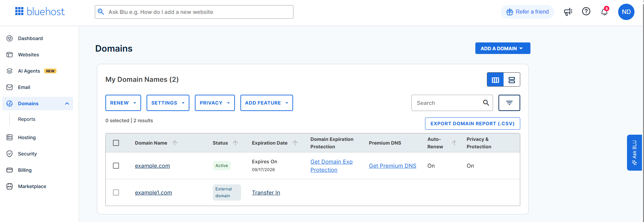The image size is (644, 222).
Task: Click the Active status badge
Action: point(222,166)
